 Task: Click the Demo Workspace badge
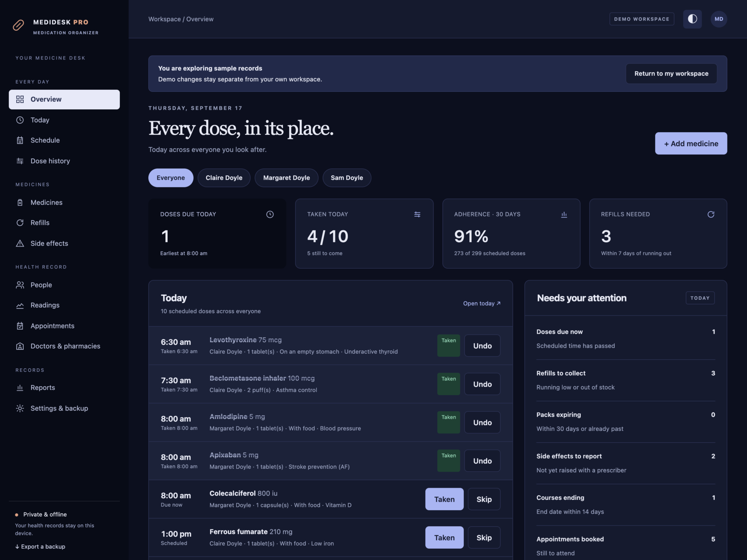(642, 19)
